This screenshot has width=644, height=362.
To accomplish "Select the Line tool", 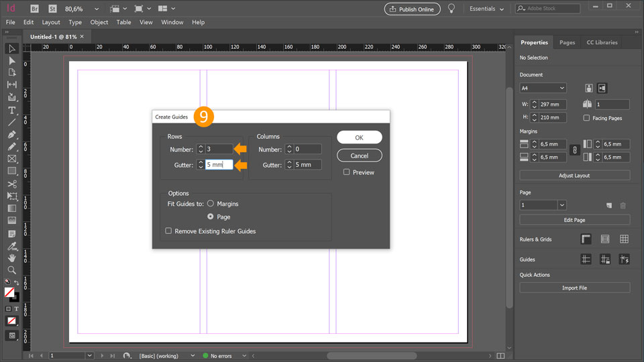I will coord(12,122).
